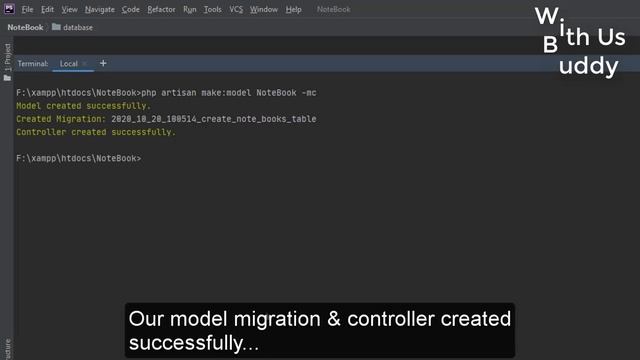Click the migration filename create_note_books_table

pos(214,119)
